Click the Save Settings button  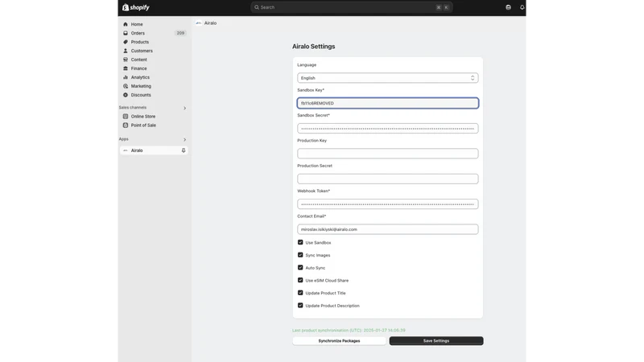coord(436,340)
